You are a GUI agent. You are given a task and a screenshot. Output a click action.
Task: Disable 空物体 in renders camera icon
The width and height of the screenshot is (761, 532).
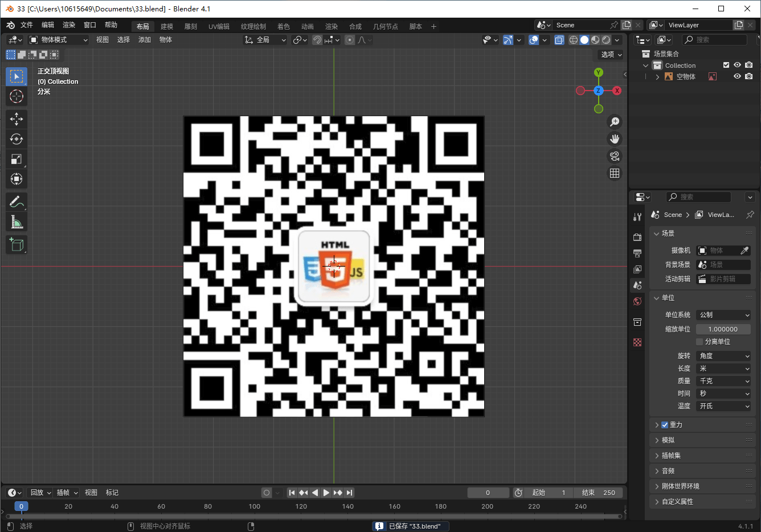[x=749, y=76]
